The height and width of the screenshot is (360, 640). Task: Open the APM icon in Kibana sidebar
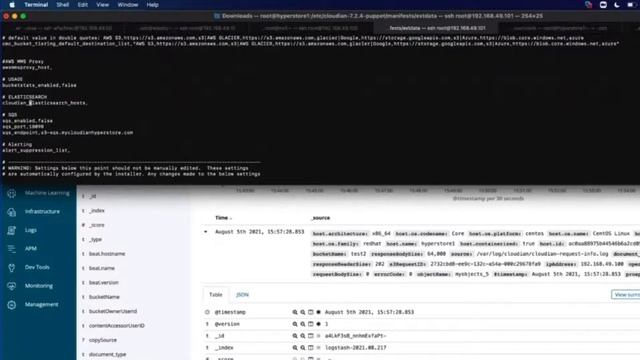(11, 249)
